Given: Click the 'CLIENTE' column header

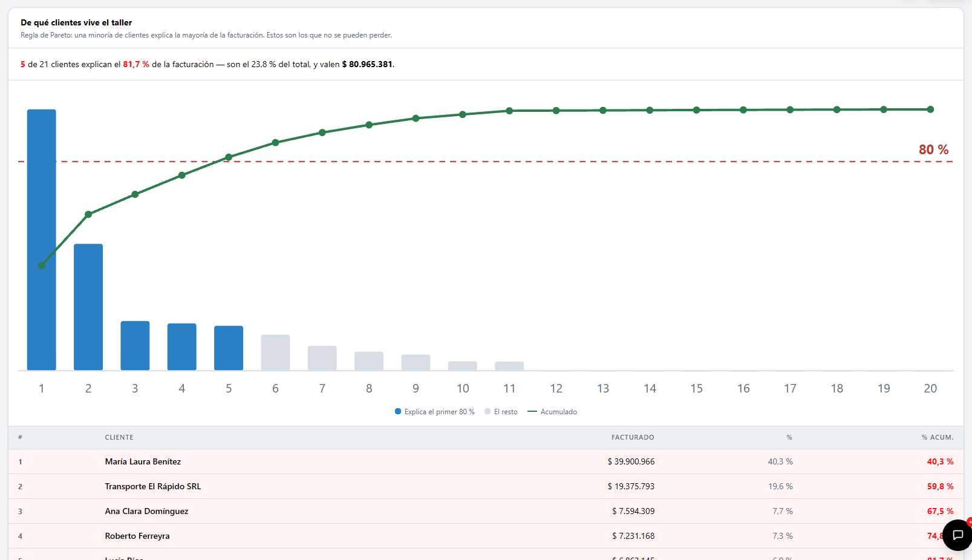Looking at the screenshot, I should pos(119,437).
